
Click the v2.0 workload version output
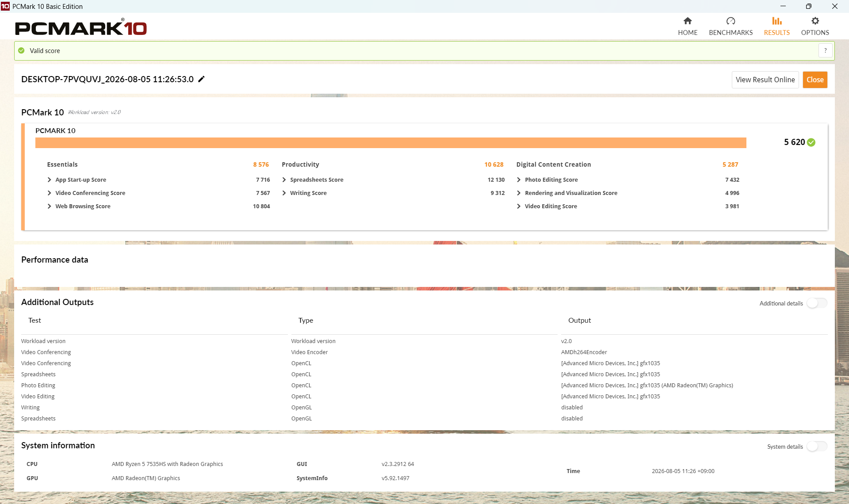pos(566,341)
